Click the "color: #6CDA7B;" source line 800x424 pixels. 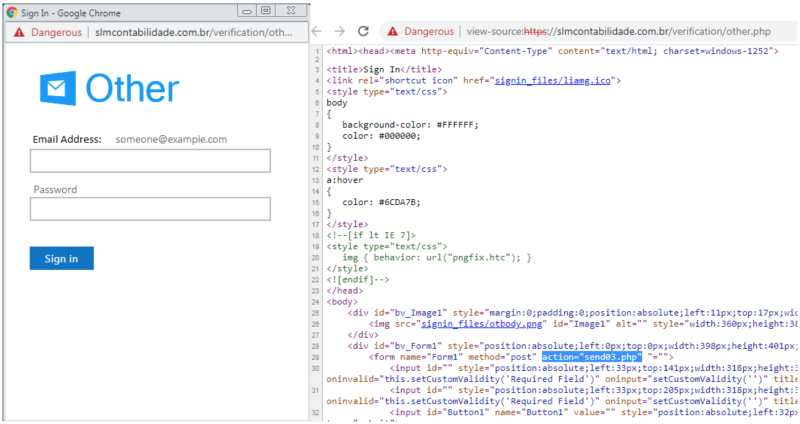pyautogui.click(x=381, y=202)
